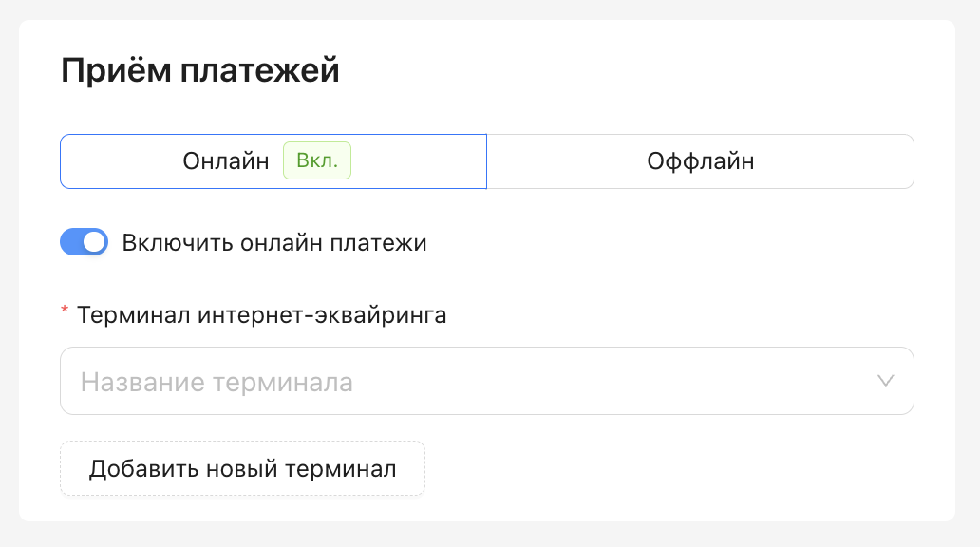Open the Название терминала dropdown
Viewport: 980px width, 547px height.
486,381
